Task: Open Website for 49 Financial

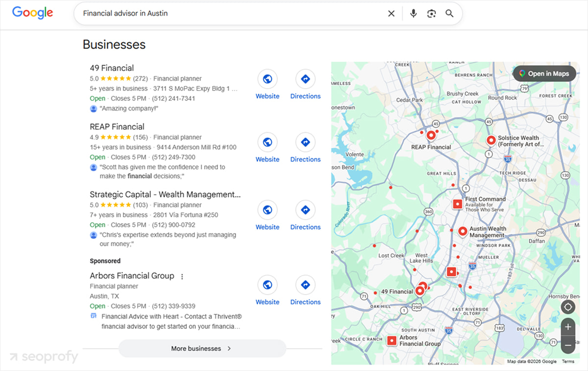Action: point(268,84)
